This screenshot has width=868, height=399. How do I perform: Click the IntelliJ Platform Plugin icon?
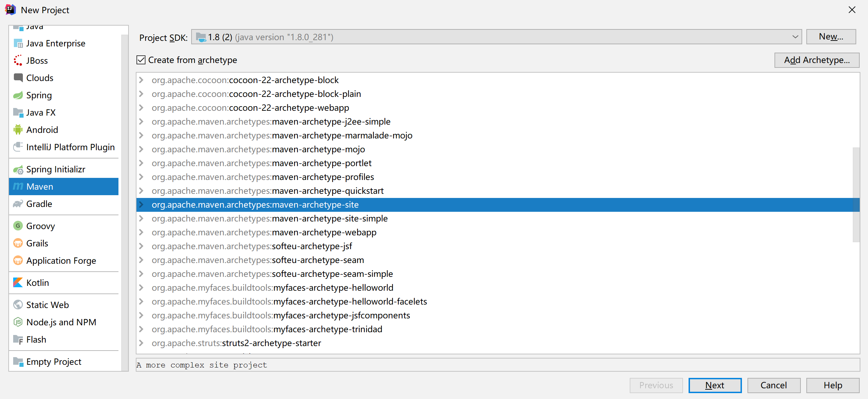pos(18,147)
